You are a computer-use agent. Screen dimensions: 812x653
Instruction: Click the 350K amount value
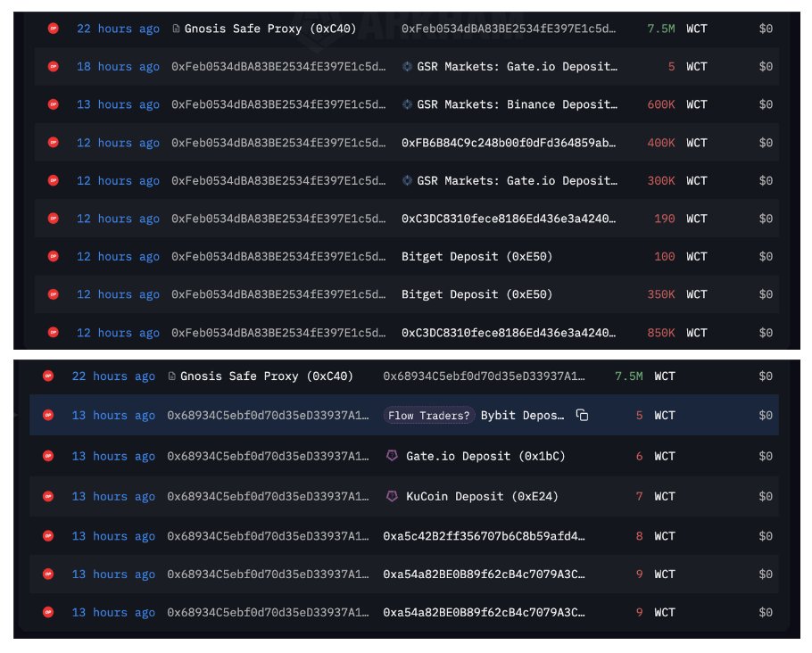pyautogui.click(x=661, y=294)
